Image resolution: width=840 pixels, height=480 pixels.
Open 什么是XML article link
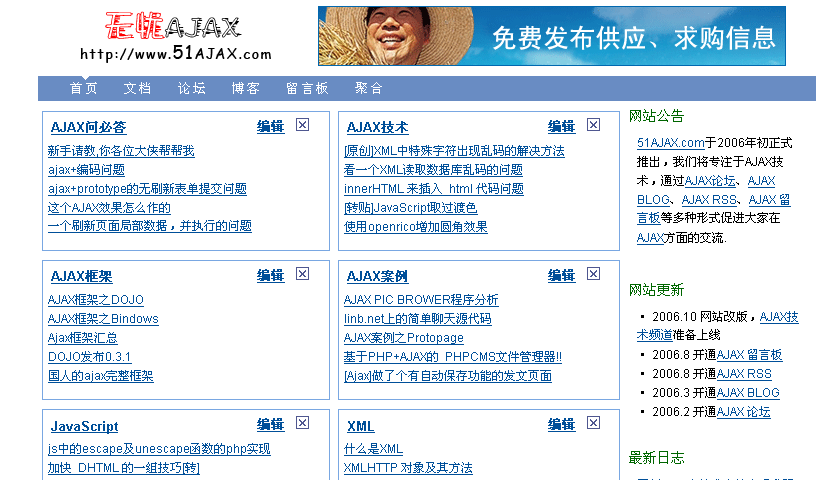tap(373, 450)
